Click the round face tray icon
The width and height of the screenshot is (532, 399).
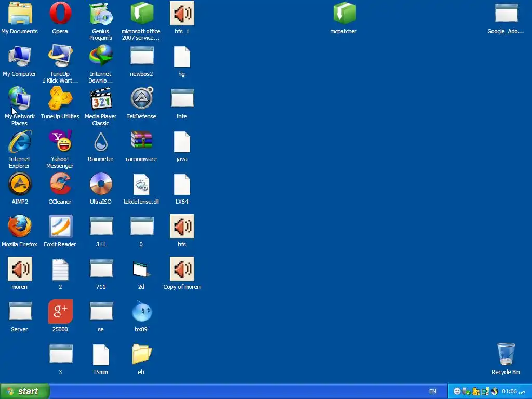click(x=457, y=392)
